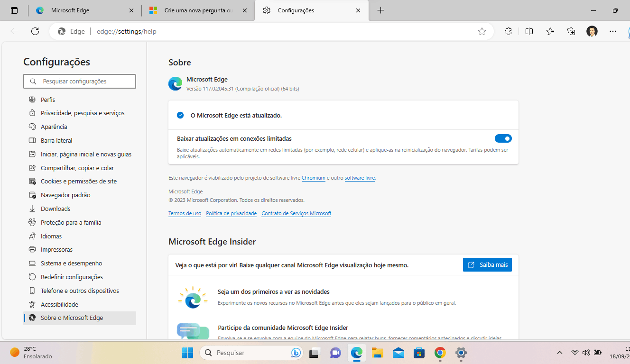Open Microsoft Store from taskbar
The image size is (630, 364).
pyautogui.click(x=419, y=353)
